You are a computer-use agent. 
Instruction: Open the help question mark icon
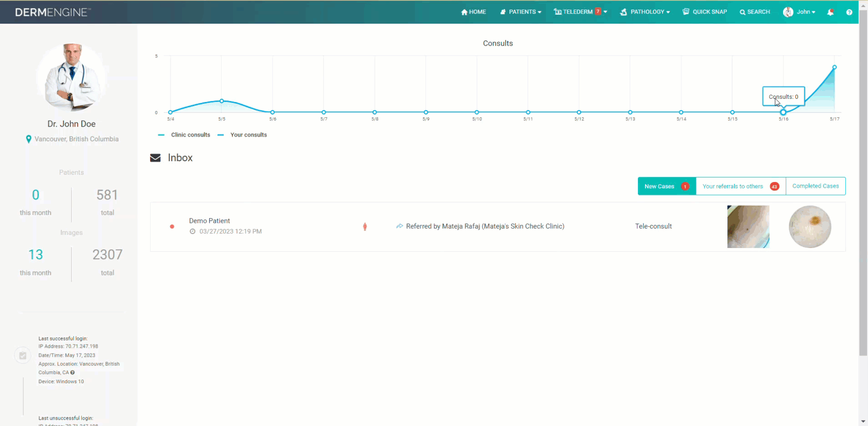[849, 12]
